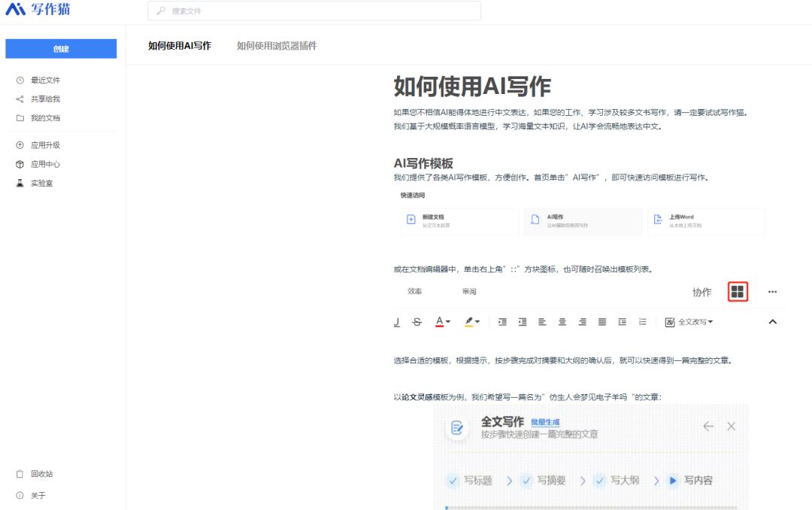Viewport: 812px width, 510px height.
Task: Close the 全文写作 panel
Action: coord(732,427)
